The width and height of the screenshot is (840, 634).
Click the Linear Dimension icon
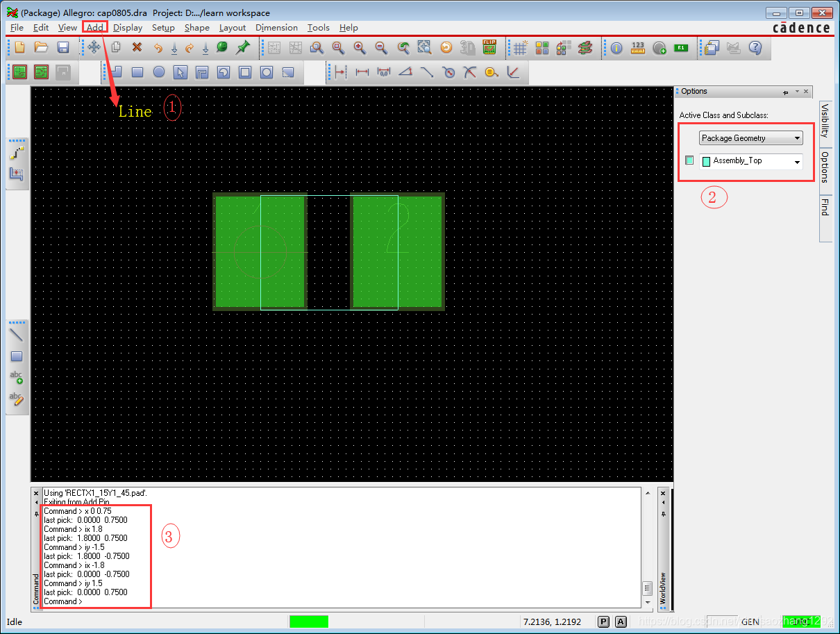tap(362, 72)
